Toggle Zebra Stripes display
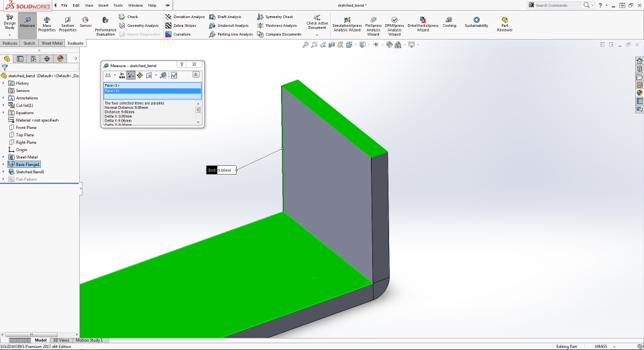 (180, 26)
